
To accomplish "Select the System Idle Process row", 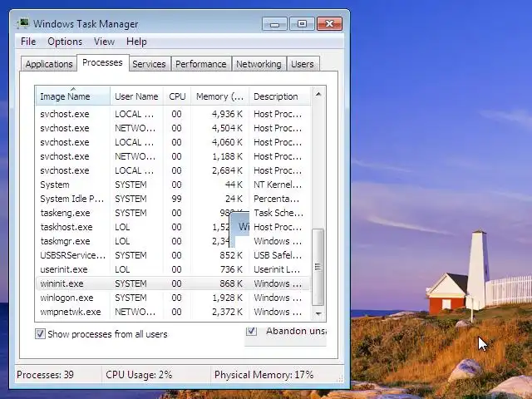I will [x=173, y=199].
